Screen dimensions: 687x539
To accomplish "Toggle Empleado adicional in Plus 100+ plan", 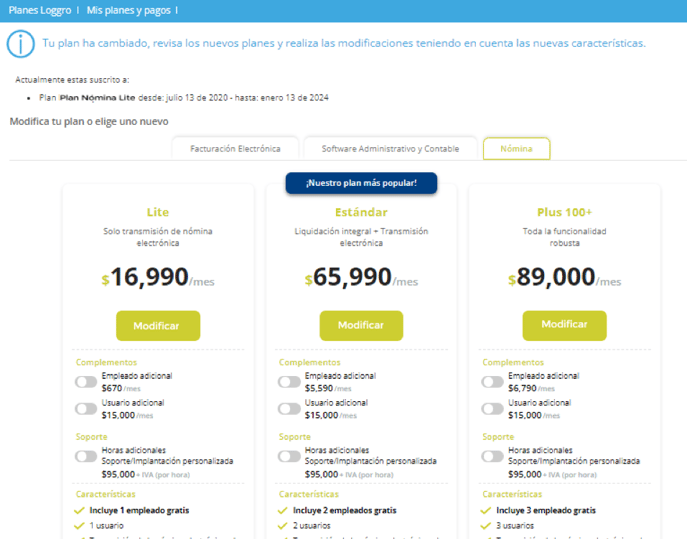I will pos(492,382).
